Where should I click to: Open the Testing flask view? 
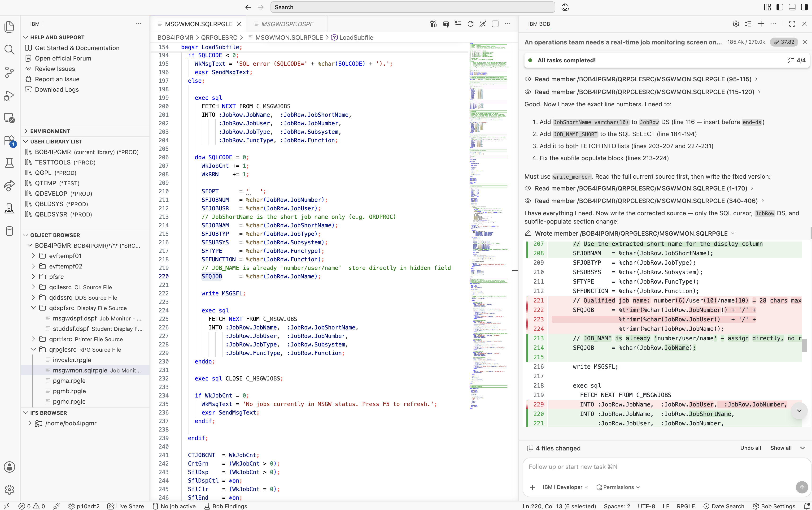coord(9,163)
